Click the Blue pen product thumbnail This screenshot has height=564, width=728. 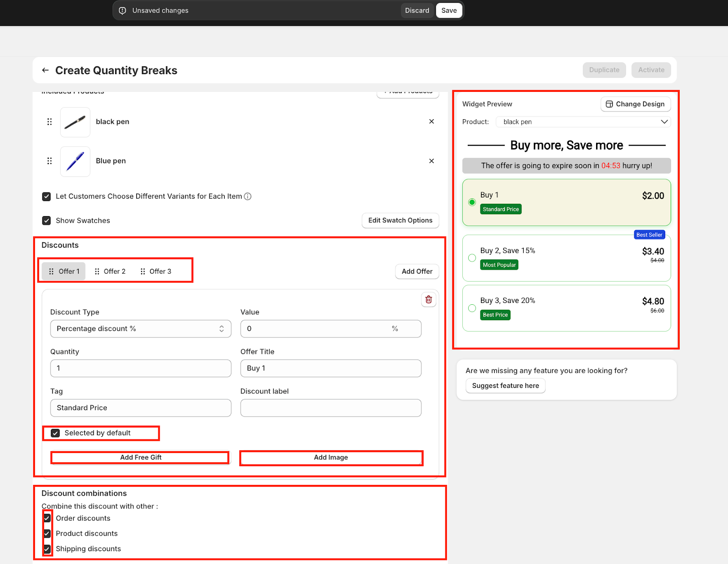(x=75, y=161)
